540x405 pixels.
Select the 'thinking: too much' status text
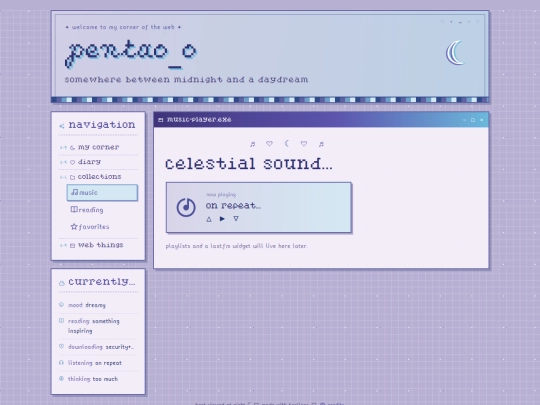click(93, 379)
